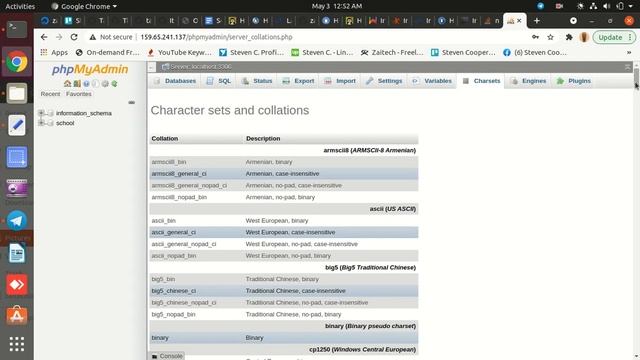Select the Charsets tab
Viewport: 640px width, 360px height.
point(481,81)
